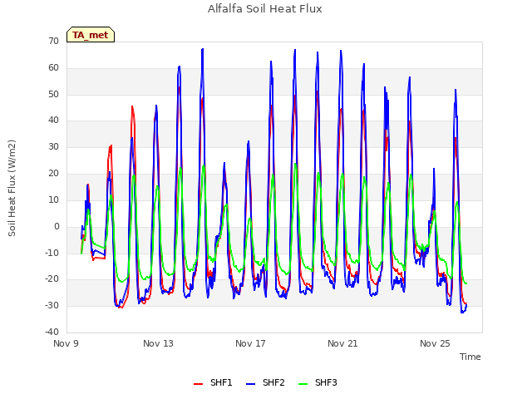The image size is (532, 399).
Task: Click the 70 y-axis tick label
Action: [x=53, y=42]
